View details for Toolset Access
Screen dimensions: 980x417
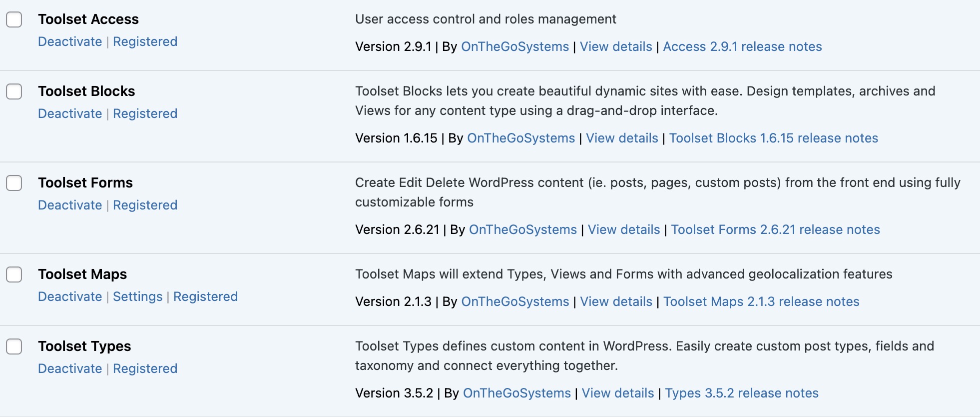[x=616, y=46]
